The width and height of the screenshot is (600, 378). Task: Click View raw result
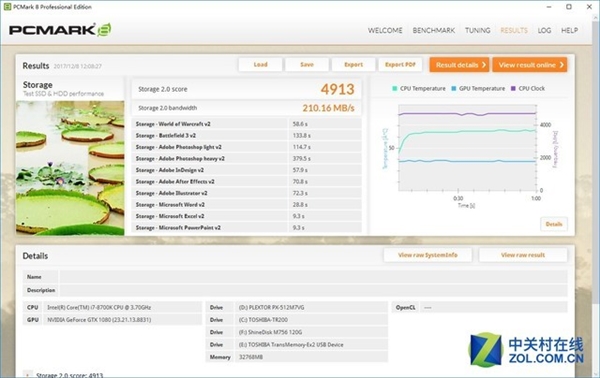(523, 255)
